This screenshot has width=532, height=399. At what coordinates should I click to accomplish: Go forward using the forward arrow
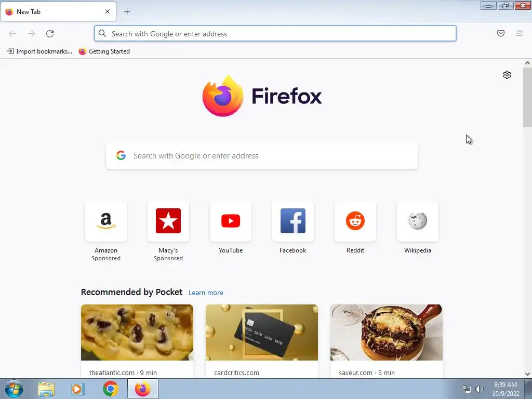click(x=31, y=34)
